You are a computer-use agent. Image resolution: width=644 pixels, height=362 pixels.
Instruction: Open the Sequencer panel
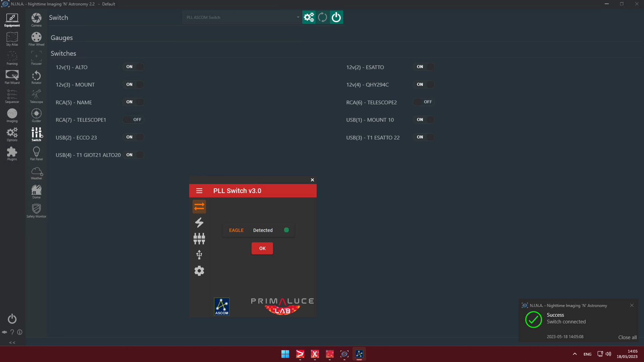tap(12, 95)
